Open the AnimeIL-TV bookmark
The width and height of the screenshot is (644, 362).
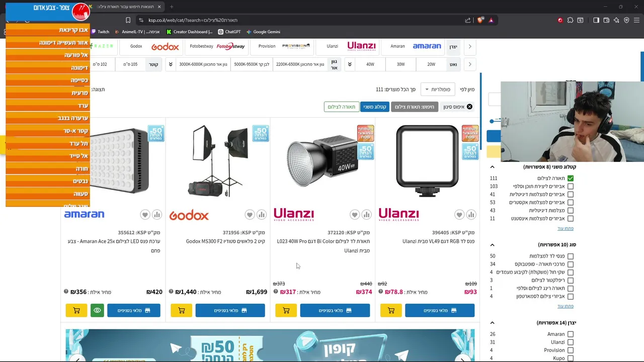click(x=137, y=32)
